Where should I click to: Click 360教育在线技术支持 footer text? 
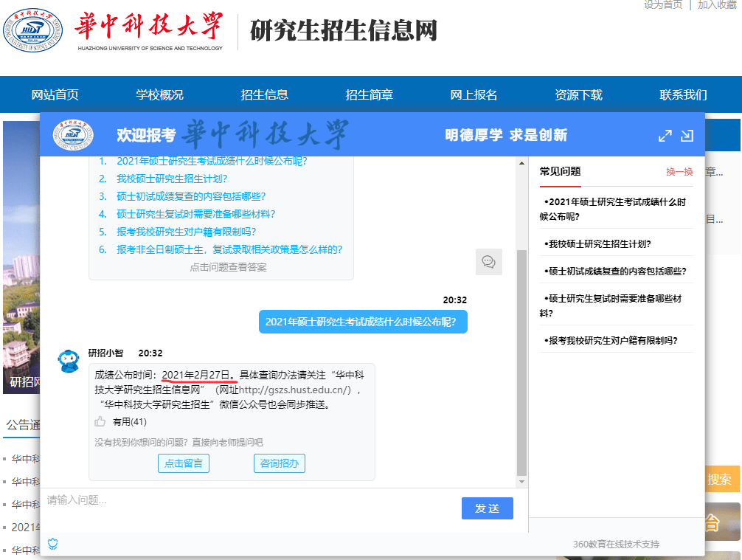coord(616,545)
